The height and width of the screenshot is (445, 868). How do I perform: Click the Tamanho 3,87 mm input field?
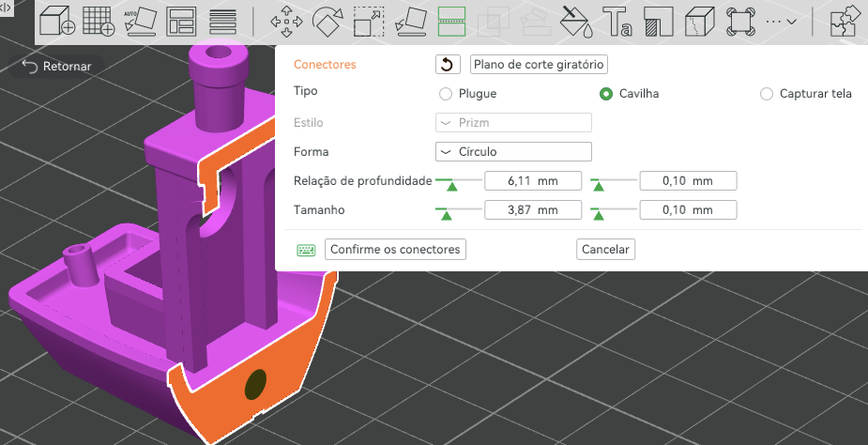coord(533,210)
